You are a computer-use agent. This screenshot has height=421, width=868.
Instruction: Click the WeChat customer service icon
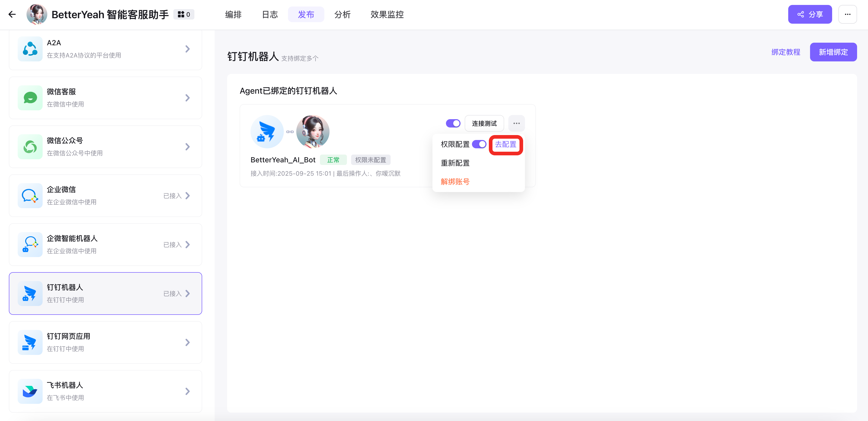[30, 98]
